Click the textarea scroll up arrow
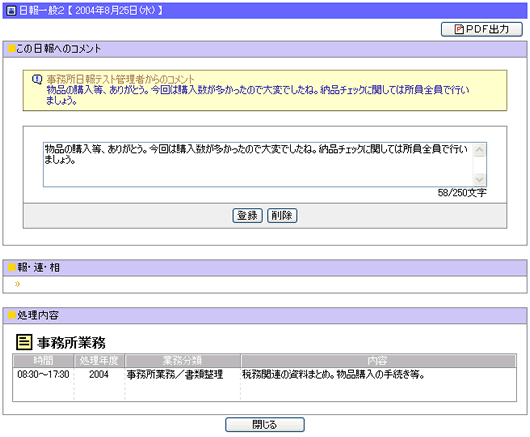530x437 pixels. pos(479,150)
